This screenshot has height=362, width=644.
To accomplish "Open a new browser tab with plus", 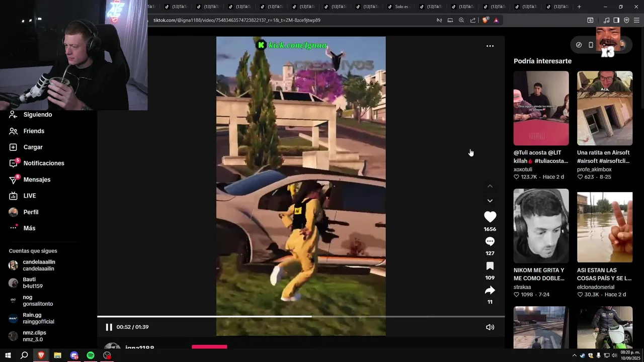I will (x=579, y=7).
